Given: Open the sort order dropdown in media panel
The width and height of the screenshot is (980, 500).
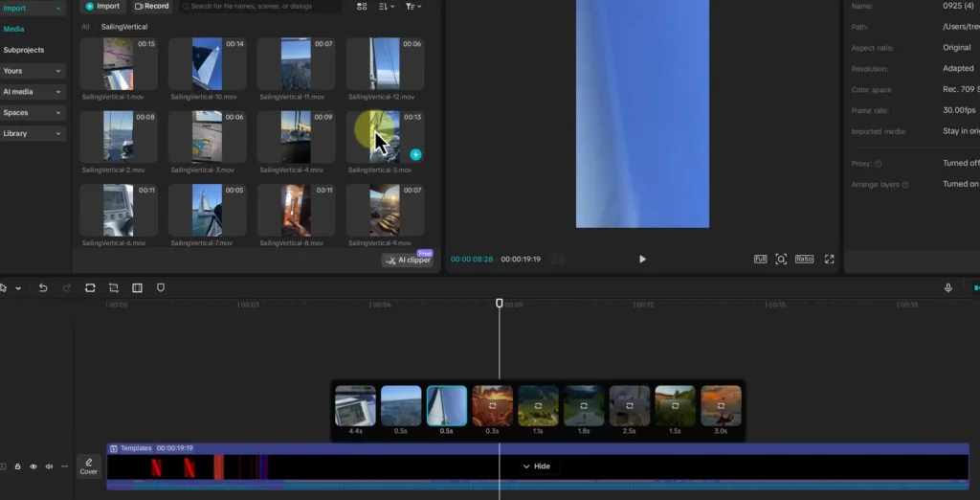Looking at the screenshot, I should (387, 7).
